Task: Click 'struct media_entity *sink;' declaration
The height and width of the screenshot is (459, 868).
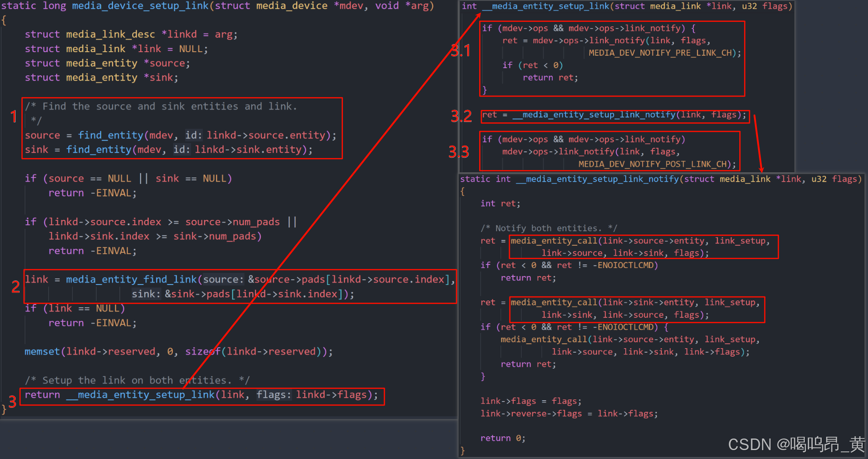Action: coord(102,77)
